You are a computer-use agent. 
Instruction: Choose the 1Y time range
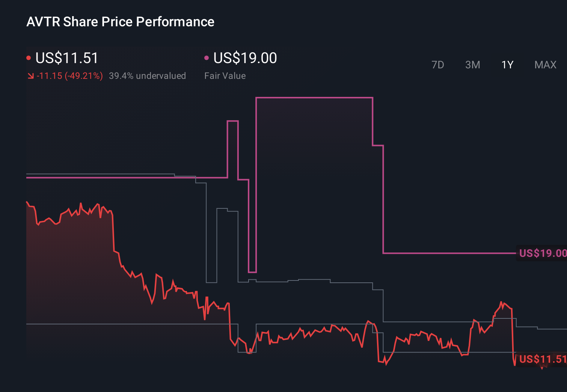click(x=507, y=65)
